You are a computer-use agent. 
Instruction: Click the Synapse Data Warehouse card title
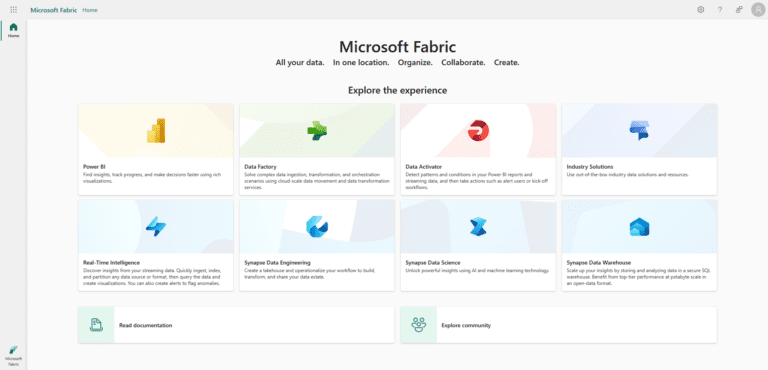[599, 263]
